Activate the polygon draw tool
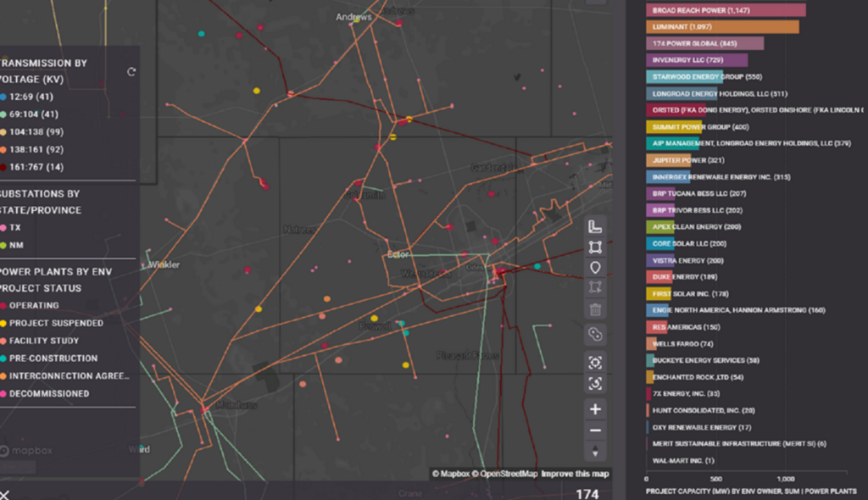The height and width of the screenshot is (500, 868). coord(595,247)
